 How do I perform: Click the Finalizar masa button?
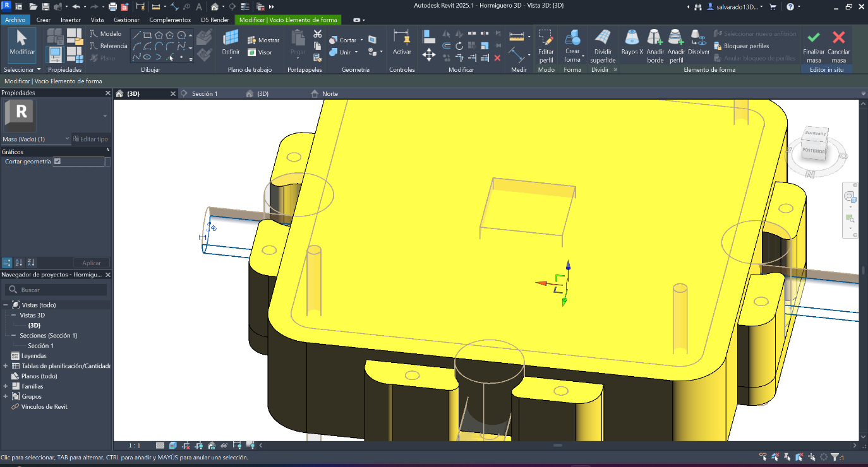tap(814, 44)
